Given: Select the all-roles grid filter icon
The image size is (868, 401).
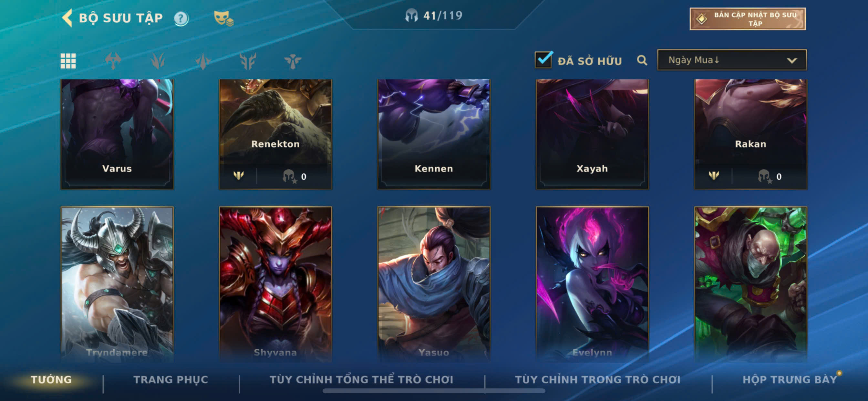Looking at the screenshot, I should (68, 61).
